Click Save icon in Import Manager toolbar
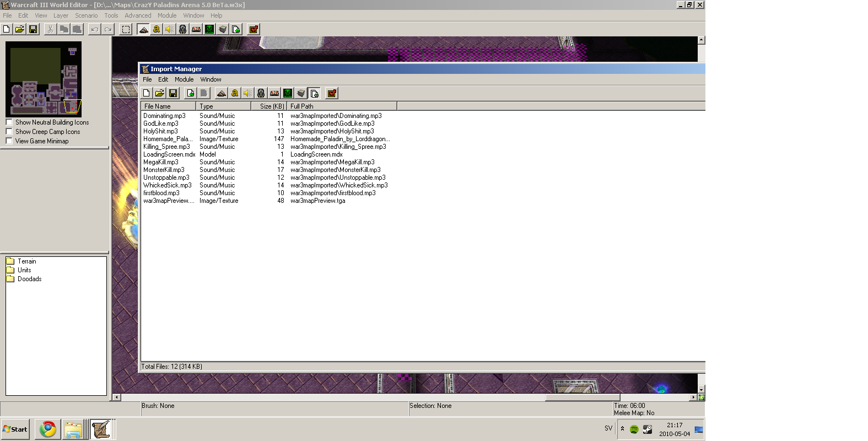 click(173, 93)
